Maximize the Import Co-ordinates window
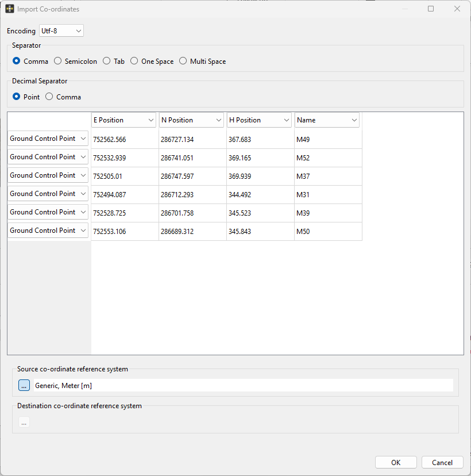The height and width of the screenshot is (476, 471). pyautogui.click(x=431, y=9)
